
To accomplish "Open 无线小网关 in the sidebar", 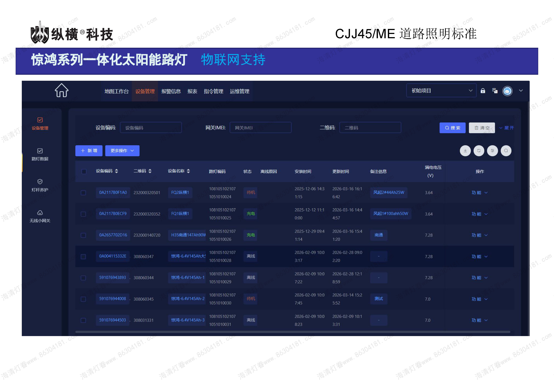I will click(40, 216).
